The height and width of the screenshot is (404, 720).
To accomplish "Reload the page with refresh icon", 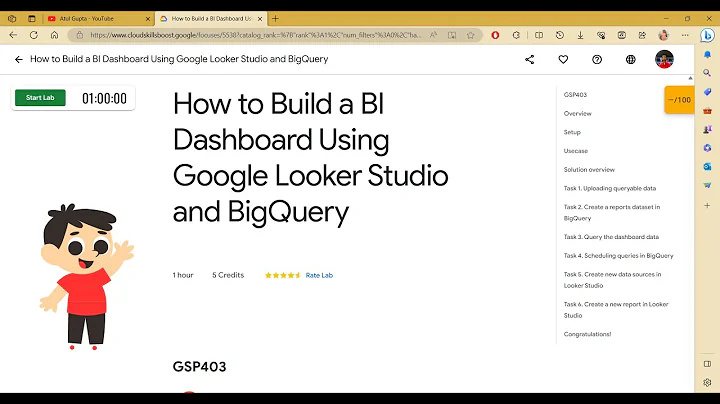I will pyautogui.click(x=34, y=35).
